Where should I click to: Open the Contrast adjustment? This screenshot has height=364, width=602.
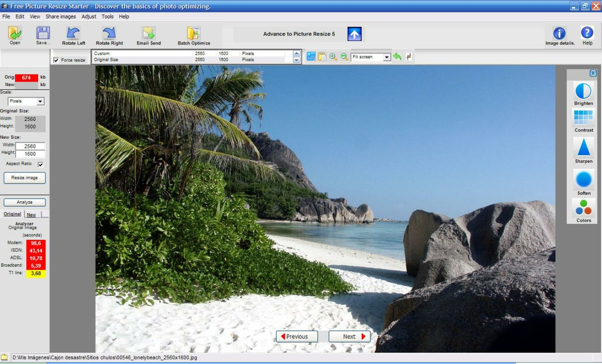583,118
